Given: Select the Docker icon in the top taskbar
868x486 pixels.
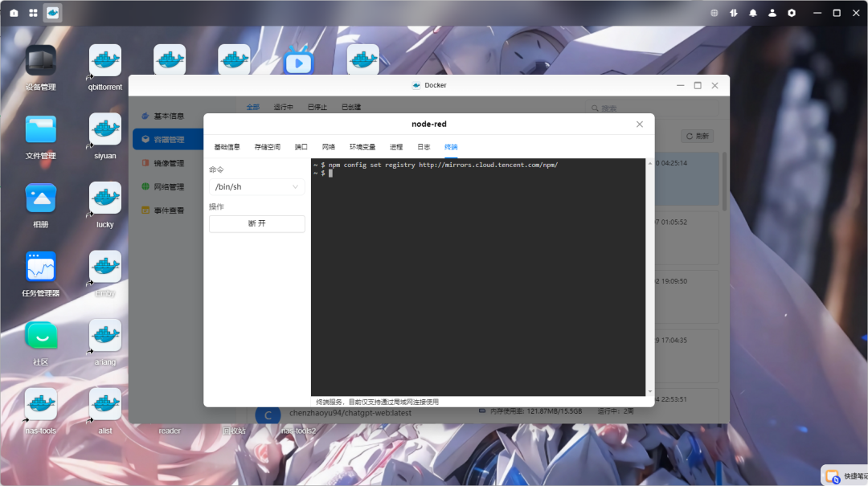Looking at the screenshot, I should pyautogui.click(x=52, y=13).
